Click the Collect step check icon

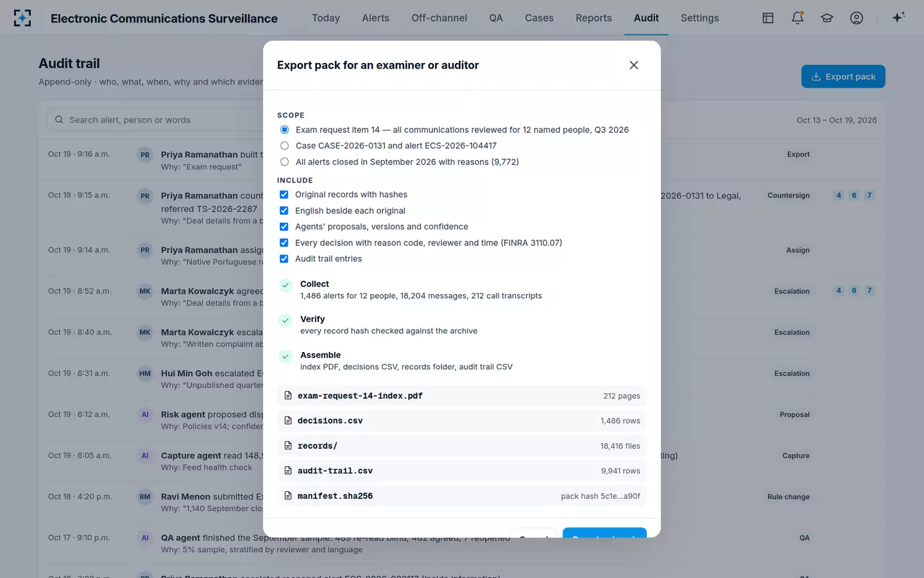coord(286,285)
